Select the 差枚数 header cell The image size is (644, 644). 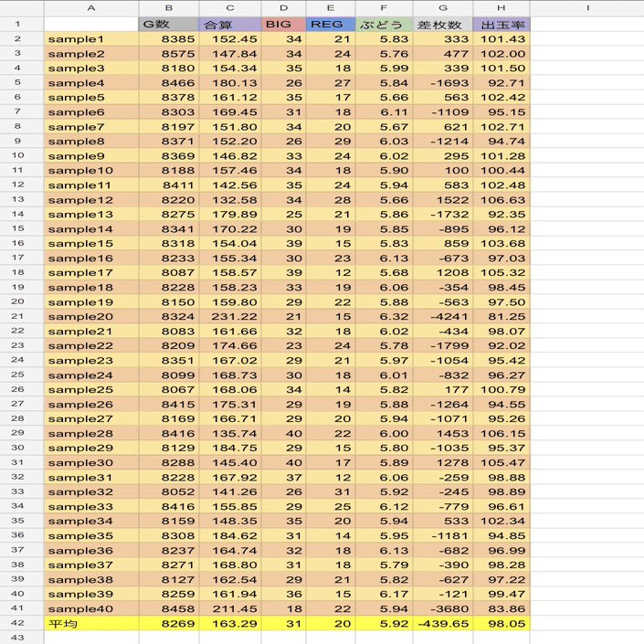443,25
